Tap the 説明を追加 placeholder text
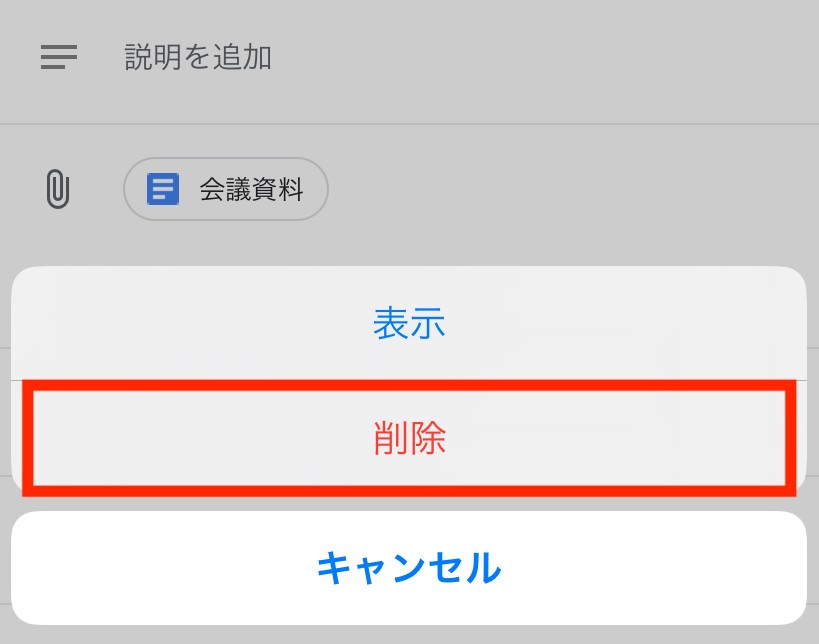The image size is (819, 644). point(198,57)
